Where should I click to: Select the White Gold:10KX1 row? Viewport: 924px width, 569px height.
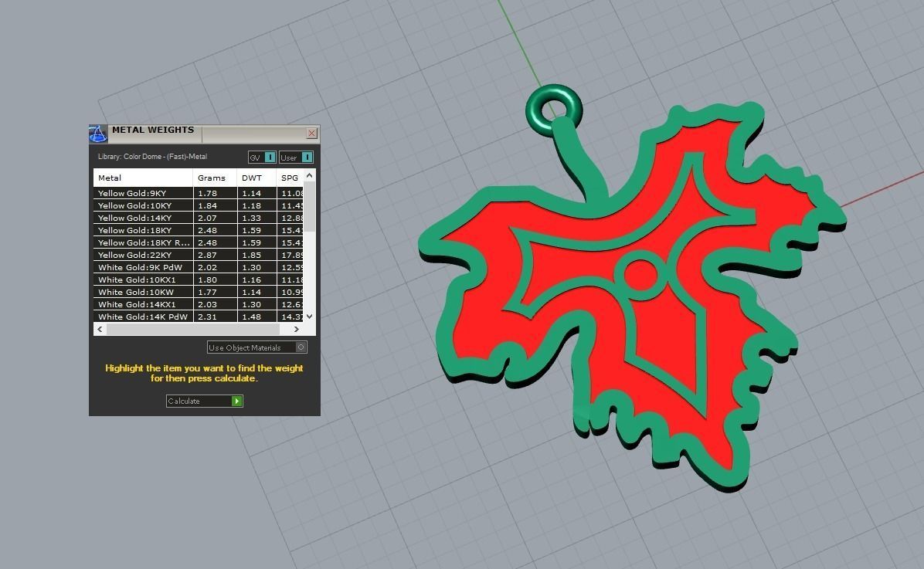coord(199,279)
